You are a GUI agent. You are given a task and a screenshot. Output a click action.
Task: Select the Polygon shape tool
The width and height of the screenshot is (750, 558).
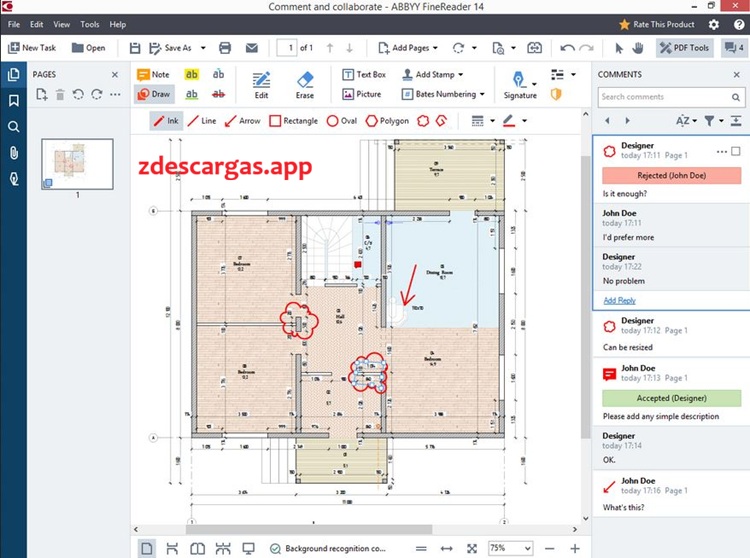tap(387, 121)
